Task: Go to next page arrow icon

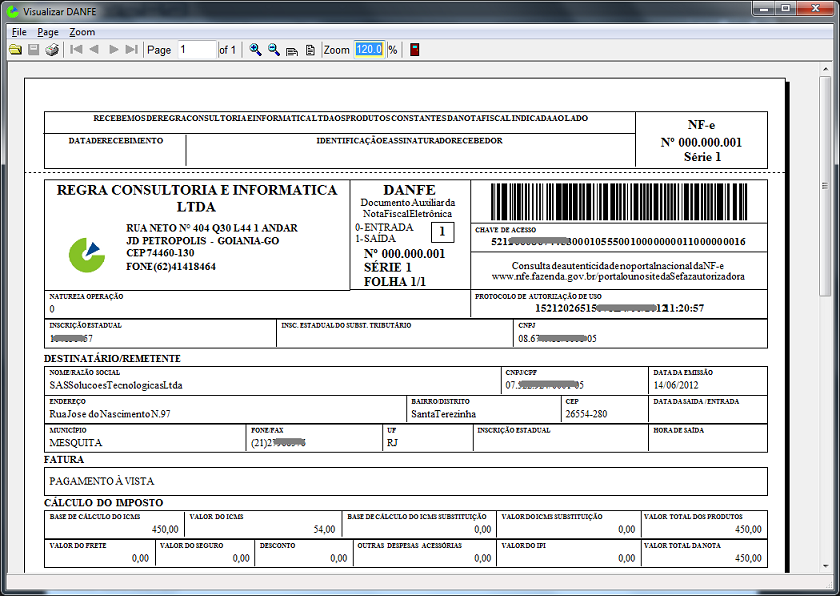Action: 114,50
